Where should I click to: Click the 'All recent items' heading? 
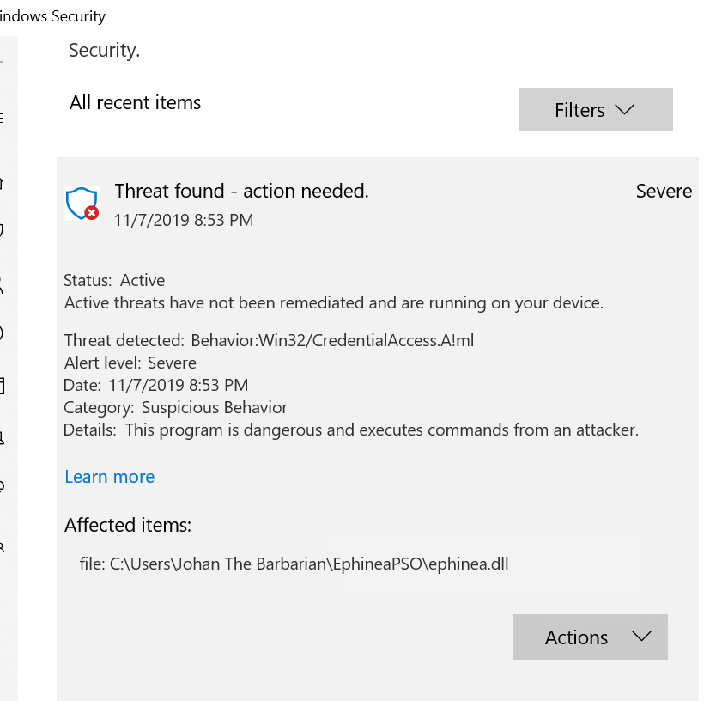135,102
